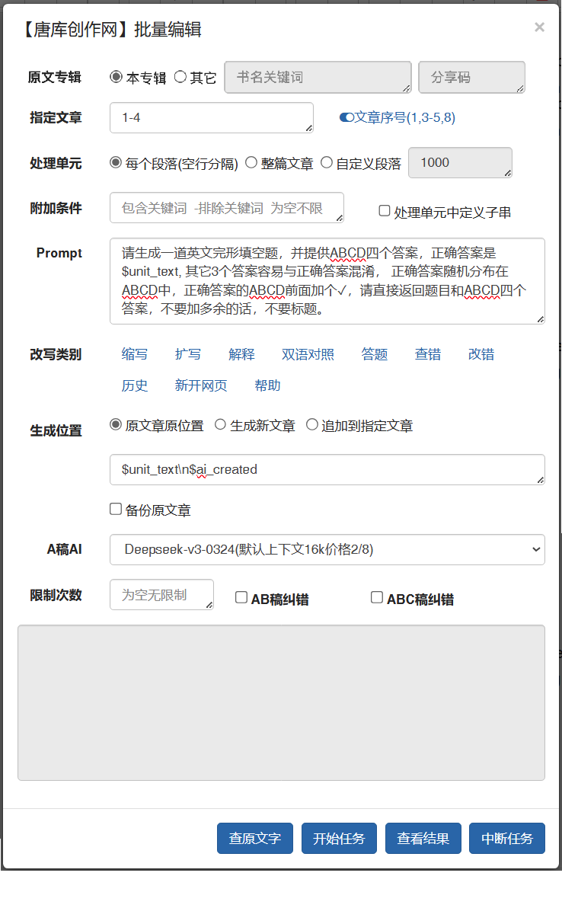Viewport: 562px width, 924px height.
Task: Click the 缩写 rewrite category link
Action: [x=135, y=354]
